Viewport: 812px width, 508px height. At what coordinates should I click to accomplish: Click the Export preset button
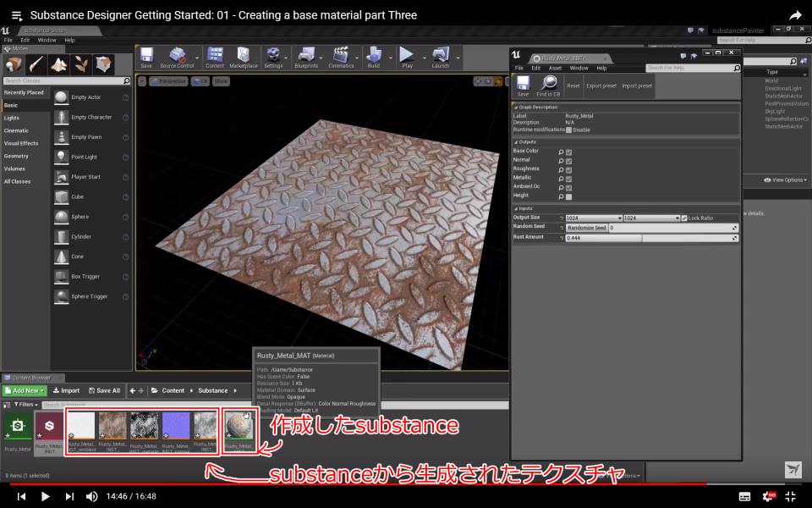[x=601, y=86]
